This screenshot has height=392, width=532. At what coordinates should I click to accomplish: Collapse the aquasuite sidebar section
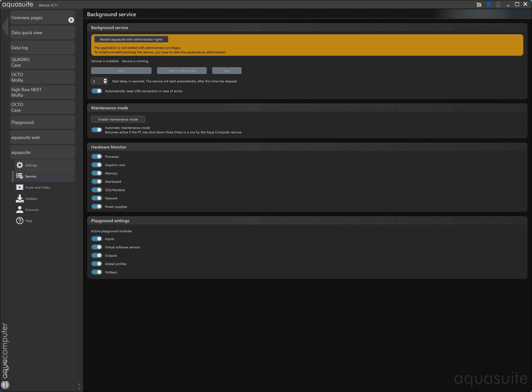click(x=43, y=152)
